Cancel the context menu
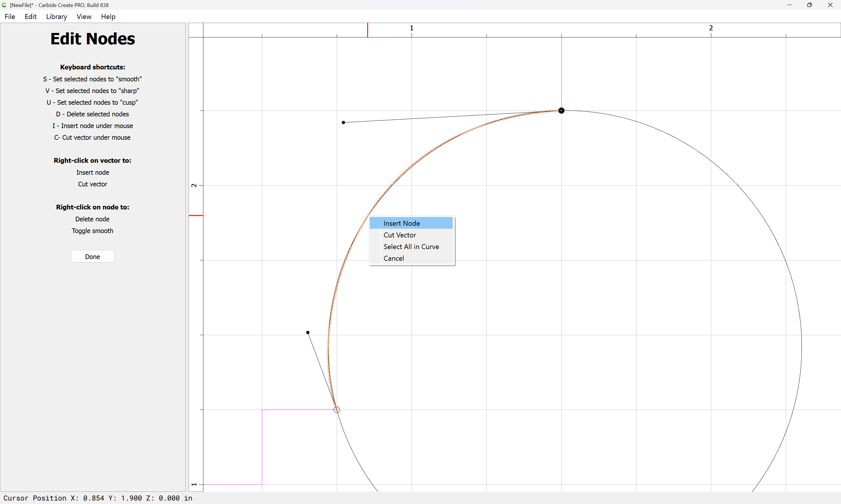This screenshot has width=841, height=504. click(x=394, y=258)
